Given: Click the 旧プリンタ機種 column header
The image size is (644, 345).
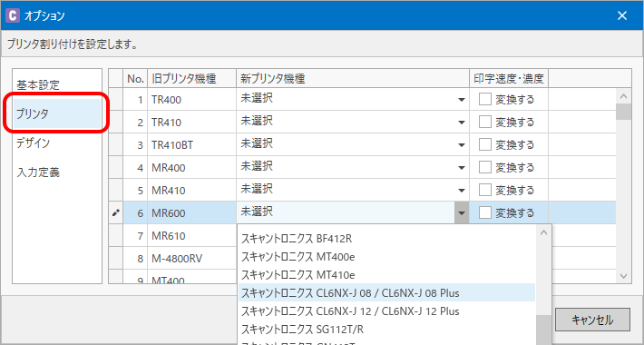Looking at the screenshot, I should [x=191, y=78].
